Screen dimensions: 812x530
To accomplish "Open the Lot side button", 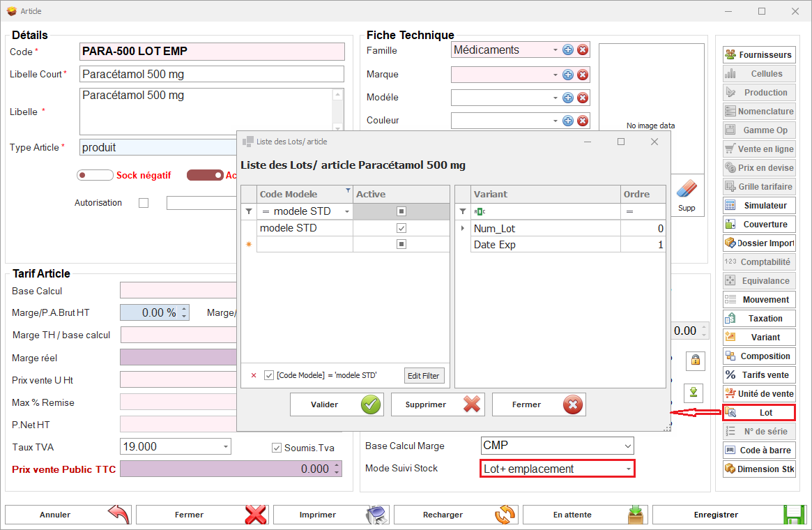I will 758,412.
